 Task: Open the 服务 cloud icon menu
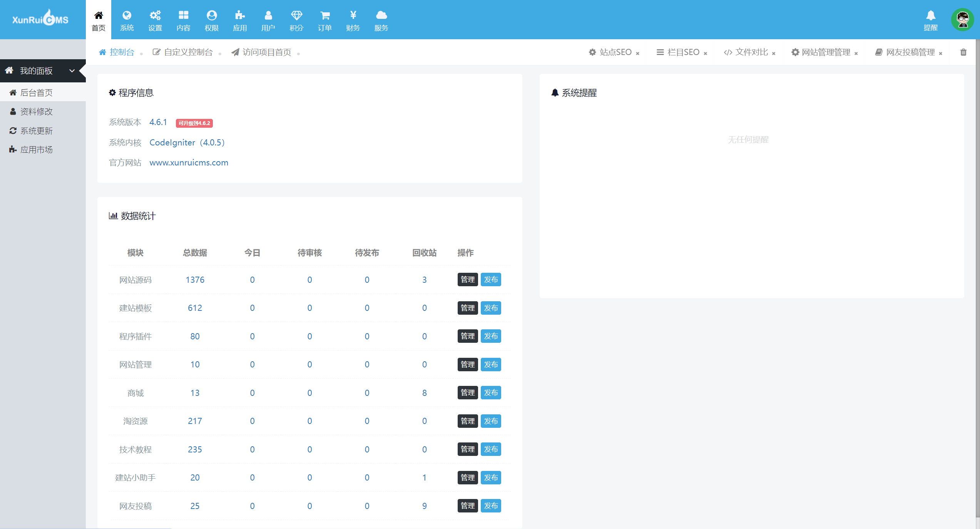[x=381, y=20]
